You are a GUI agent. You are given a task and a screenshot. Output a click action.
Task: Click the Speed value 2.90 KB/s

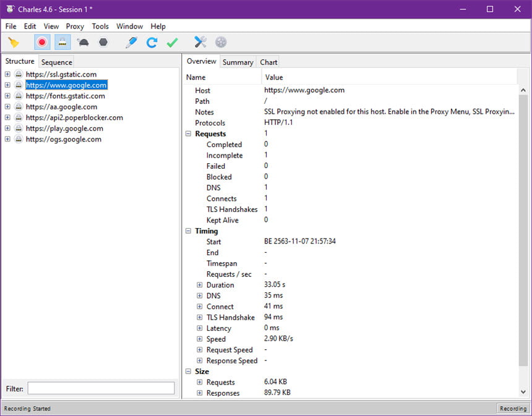point(278,338)
